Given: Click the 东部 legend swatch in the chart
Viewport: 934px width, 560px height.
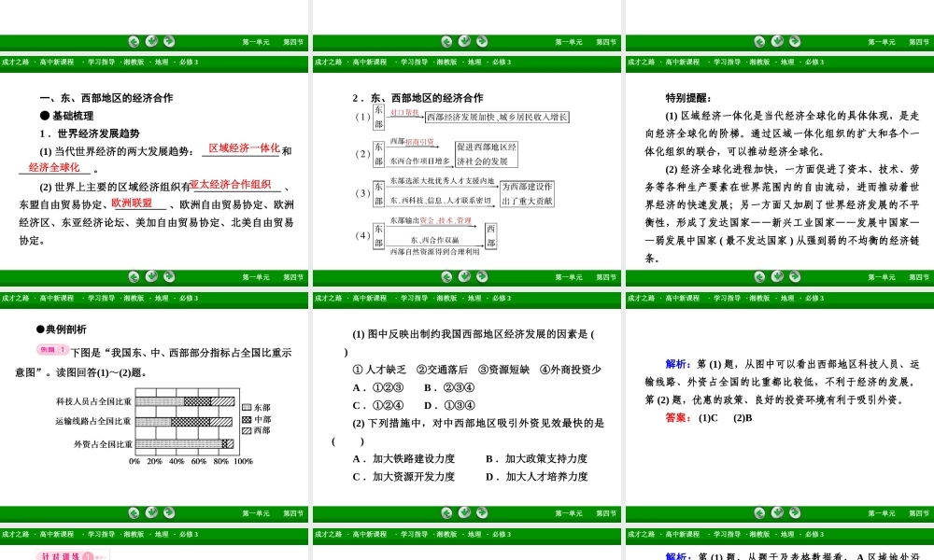Looking at the screenshot, I should (x=248, y=408).
